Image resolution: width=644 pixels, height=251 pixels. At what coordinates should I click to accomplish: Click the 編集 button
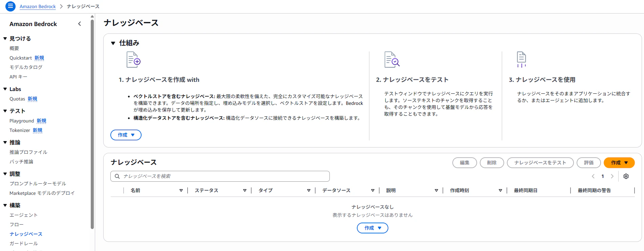(x=465, y=163)
